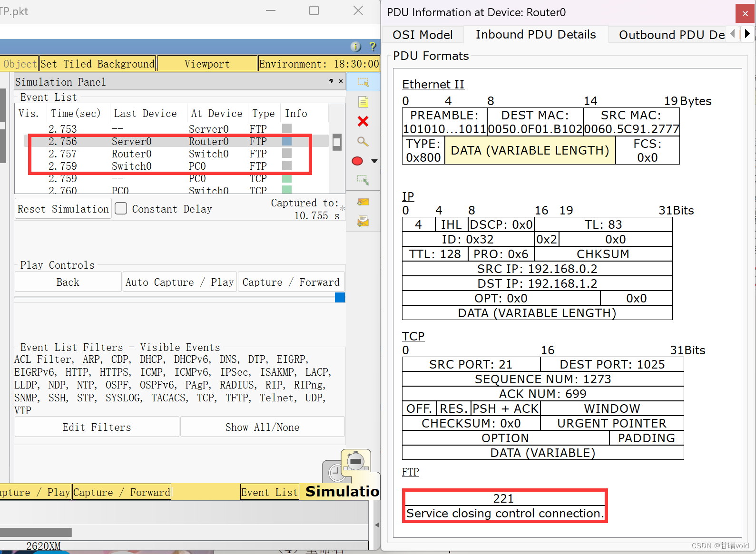Viewport: 756px width, 554px height.
Task: Click the Add Simple PDU envelope icon
Action: (x=363, y=202)
